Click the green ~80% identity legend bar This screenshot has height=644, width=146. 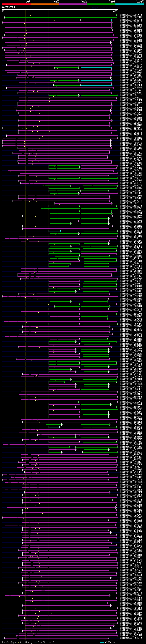(x=101, y=4)
